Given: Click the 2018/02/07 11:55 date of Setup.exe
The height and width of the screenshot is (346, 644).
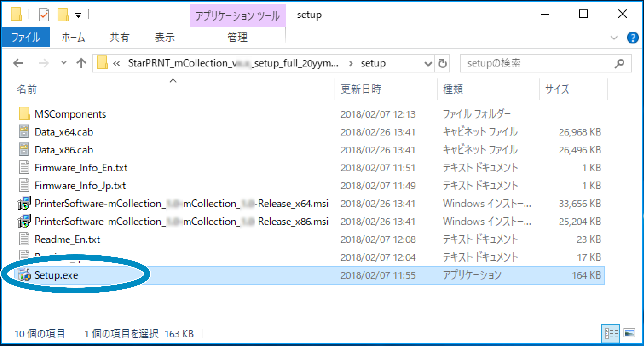Looking at the screenshot, I should (378, 275).
